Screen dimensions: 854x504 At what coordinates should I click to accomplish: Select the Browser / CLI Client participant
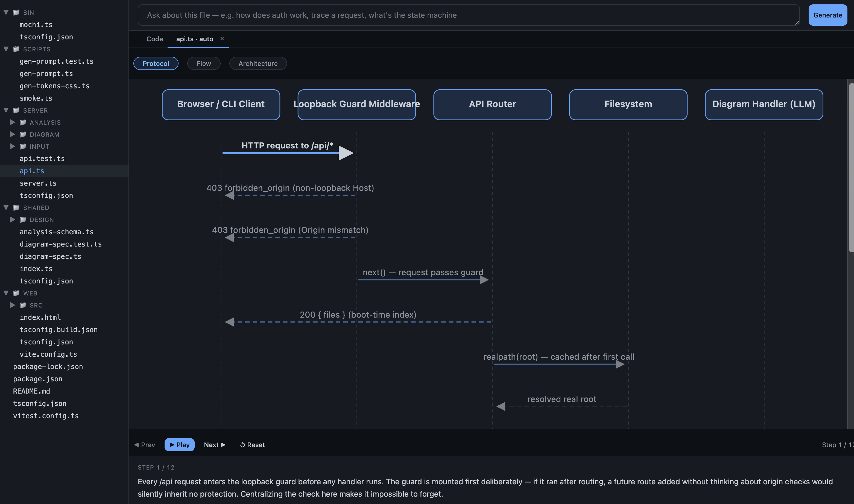(x=221, y=105)
